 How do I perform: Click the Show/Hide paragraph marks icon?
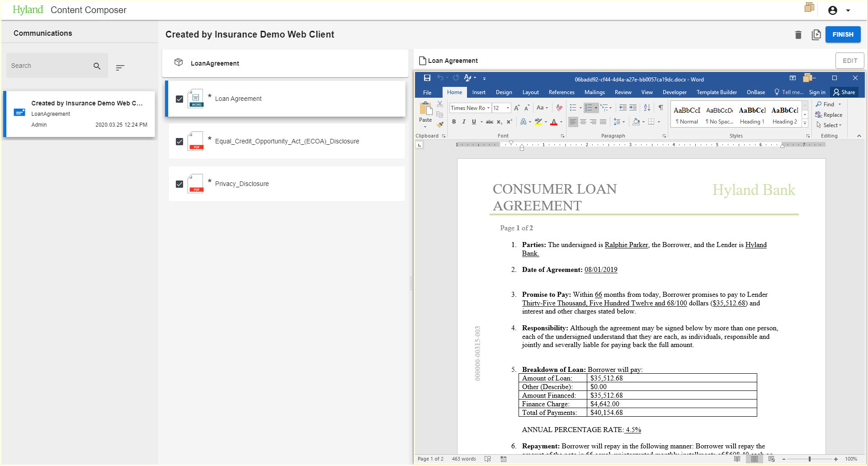[x=660, y=108]
